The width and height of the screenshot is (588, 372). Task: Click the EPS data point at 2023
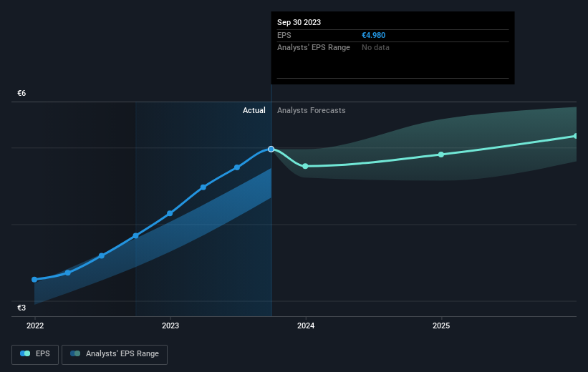(170, 213)
